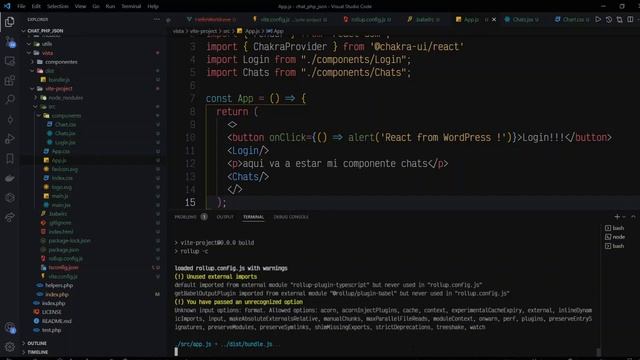Add a new terminal with plus icon
The height and width of the screenshot is (360, 640).
617,217
